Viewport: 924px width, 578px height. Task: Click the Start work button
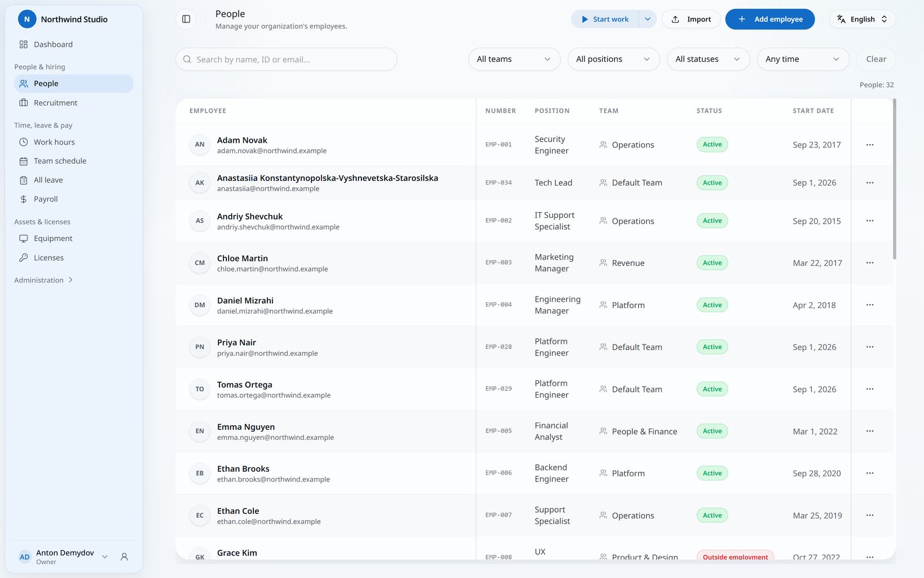click(x=605, y=19)
